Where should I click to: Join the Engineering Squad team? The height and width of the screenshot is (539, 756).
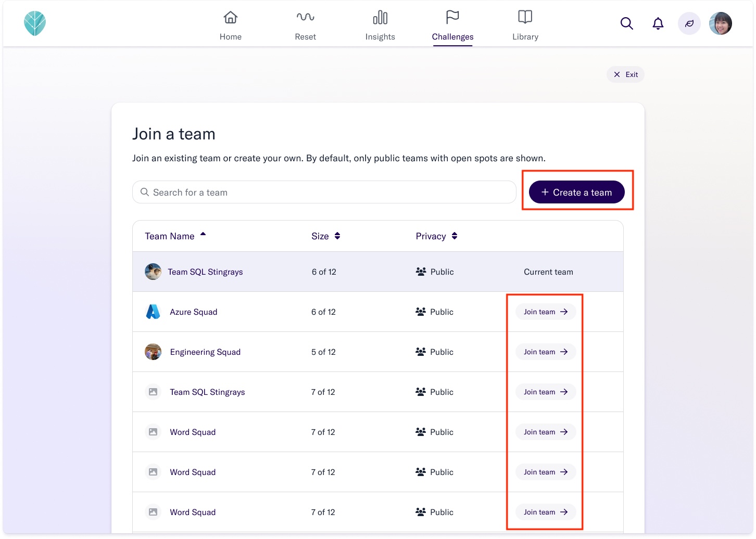coord(546,352)
